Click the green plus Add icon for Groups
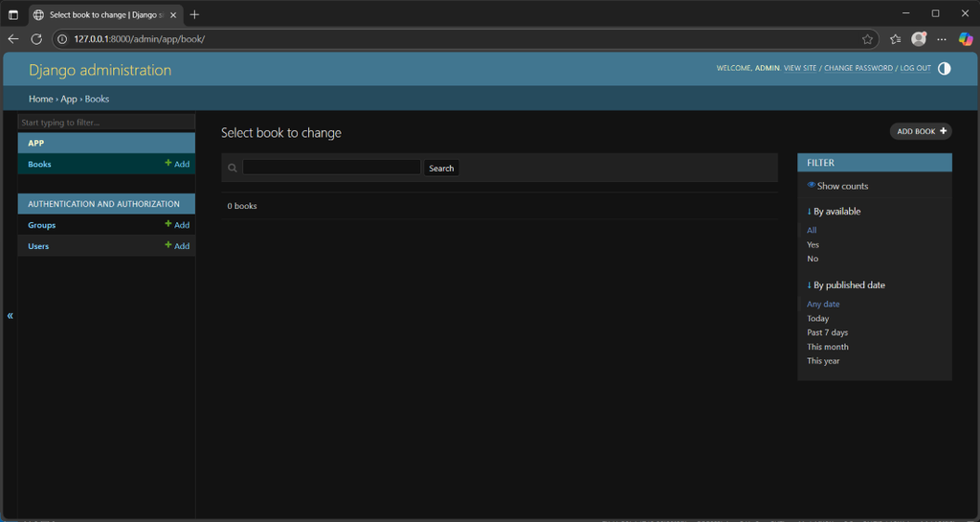The image size is (980, 522). [x=168, y=224]
